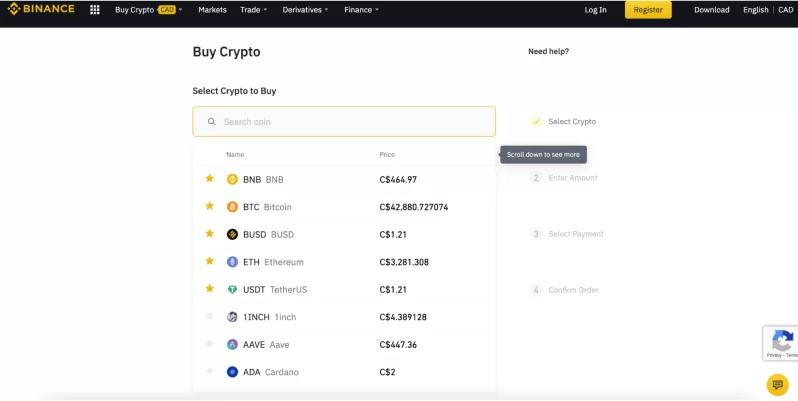Click the BNB coin icon
798x401 pixels.
tap(232, 180)
